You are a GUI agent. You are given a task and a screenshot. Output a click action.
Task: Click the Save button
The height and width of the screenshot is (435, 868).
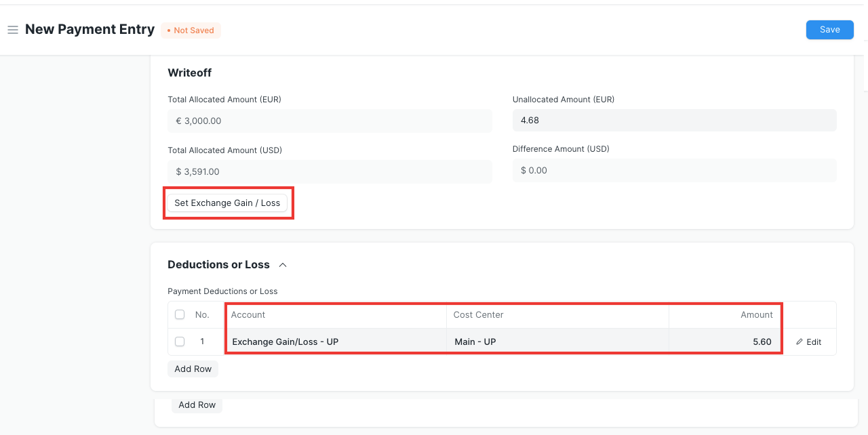coord(829,29)
